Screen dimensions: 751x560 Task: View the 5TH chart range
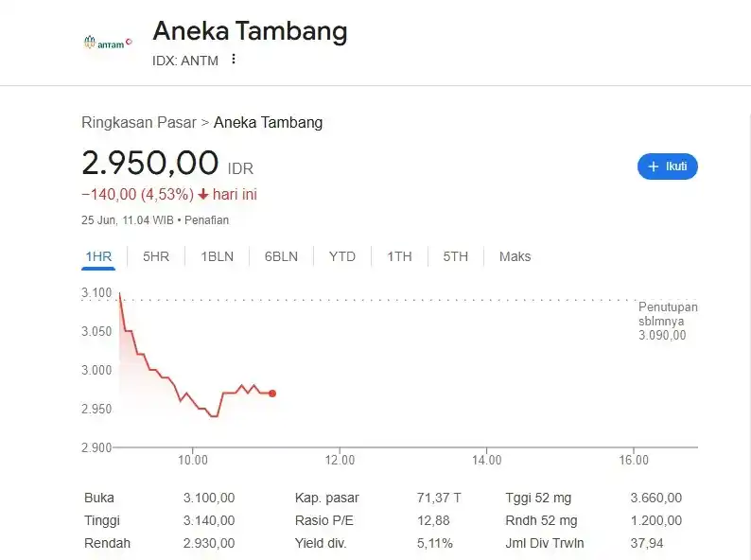click(x=456, y=256)
